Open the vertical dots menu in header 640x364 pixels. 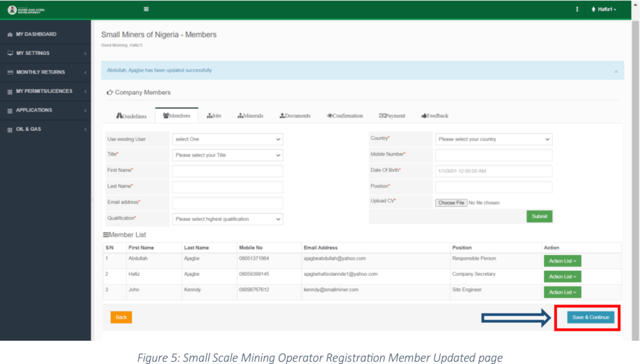[x=577, y=9]
